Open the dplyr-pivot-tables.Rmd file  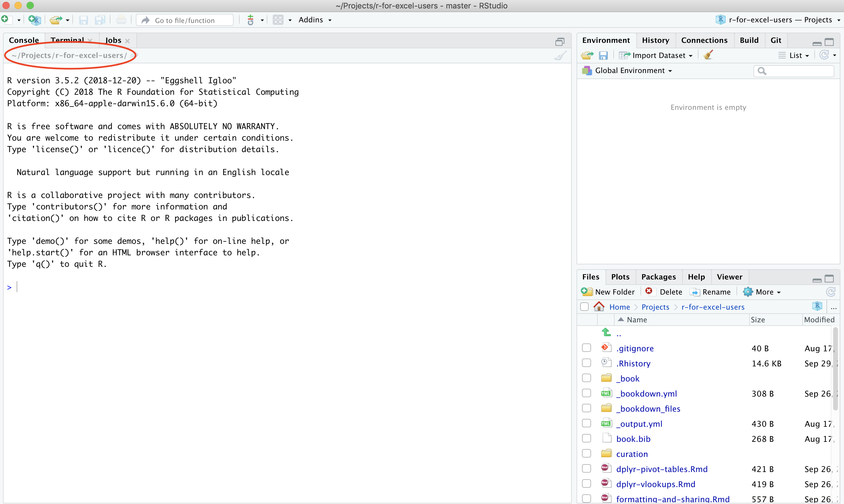[x=662, y=469]
